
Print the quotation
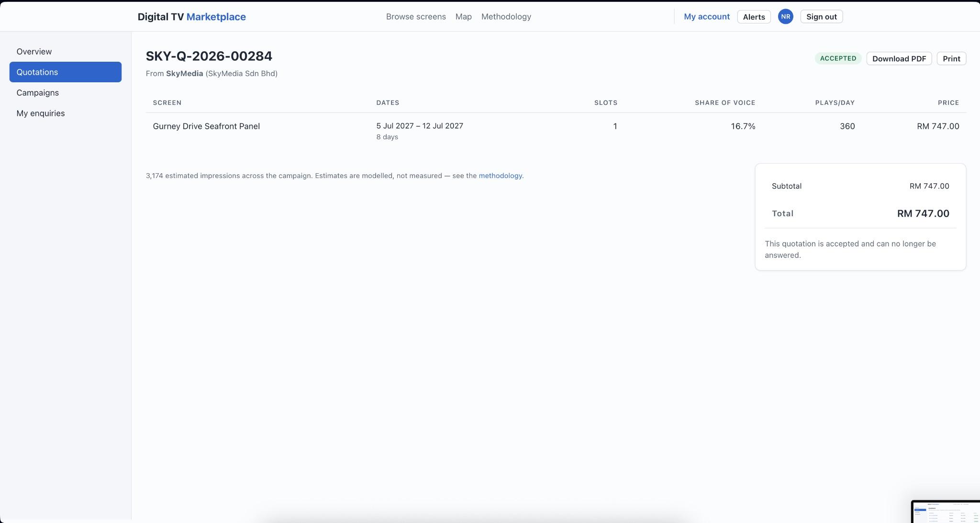click(951, 59)
